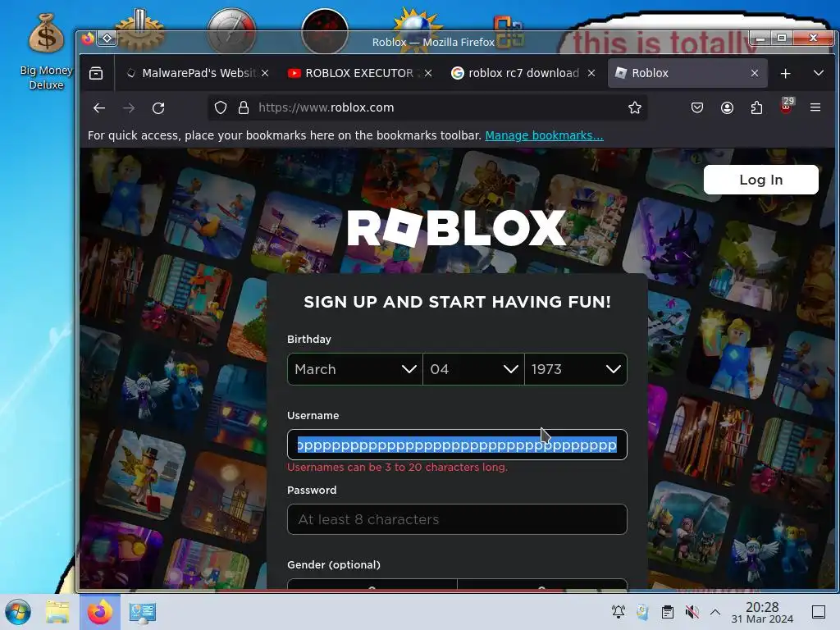The height and width of the screenshot is (630, 840).
Task: Open extensions puzzle-piece menu
Action: coord(756,107)
